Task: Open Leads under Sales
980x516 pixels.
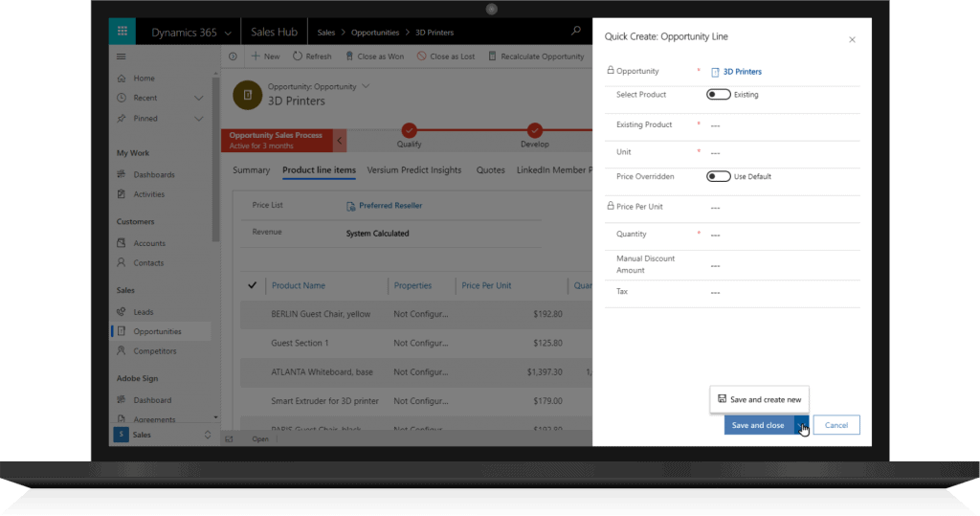Action: pos(144,311)
